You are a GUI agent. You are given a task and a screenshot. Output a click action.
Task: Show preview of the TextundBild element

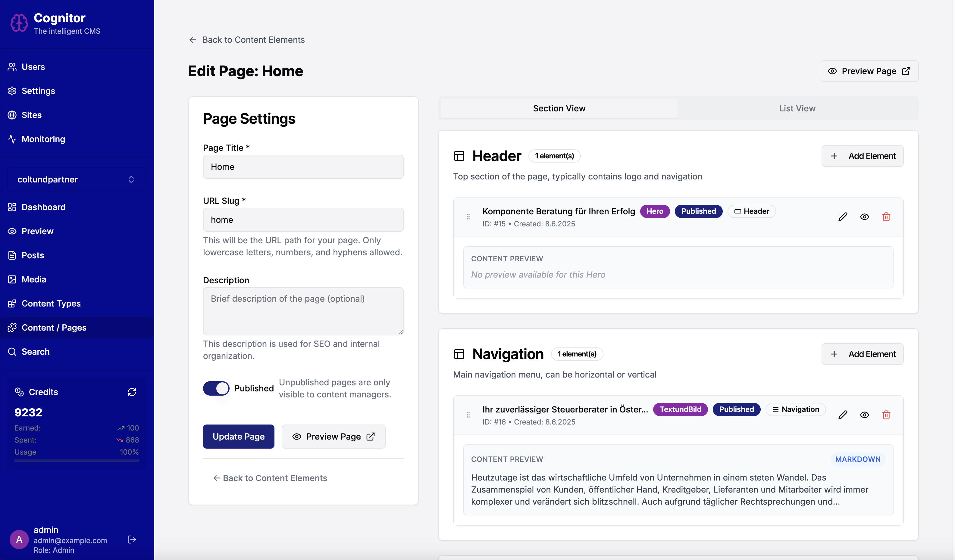864,415
